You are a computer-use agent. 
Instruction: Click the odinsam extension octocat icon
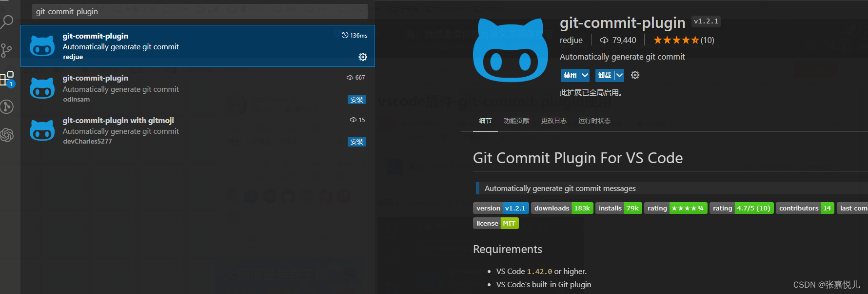click(x=42, y=88)
